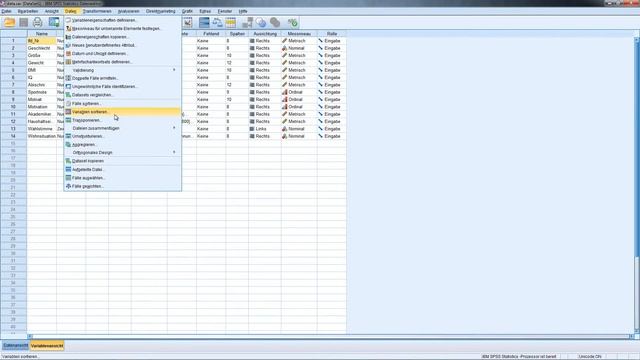Click the Ordinal measure cell in Sportnote row
The height and width of the screenshot is (360, 640).
point(299,92)
